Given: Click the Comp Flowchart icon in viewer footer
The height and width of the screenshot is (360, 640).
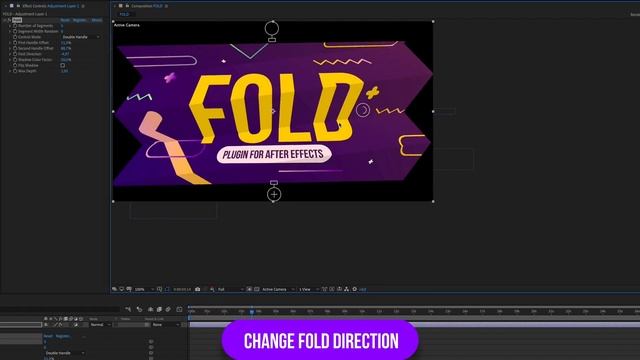Looking at the screenshot, I should click(347, 289).
